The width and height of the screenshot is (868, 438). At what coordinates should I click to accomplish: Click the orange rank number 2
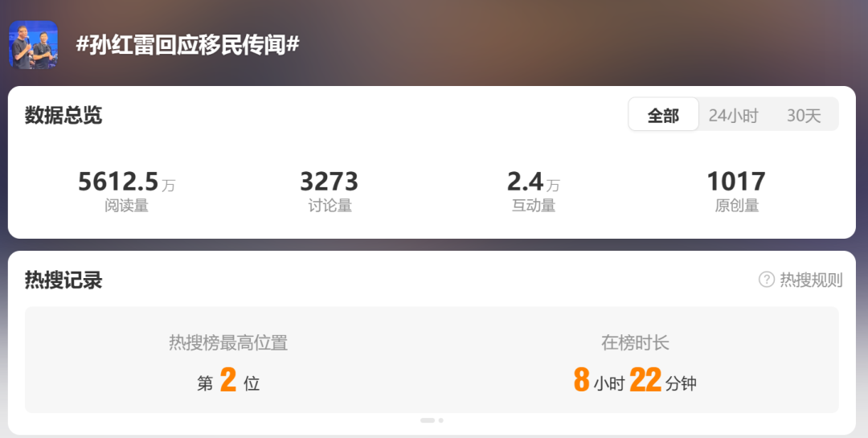tap(228, 380)
